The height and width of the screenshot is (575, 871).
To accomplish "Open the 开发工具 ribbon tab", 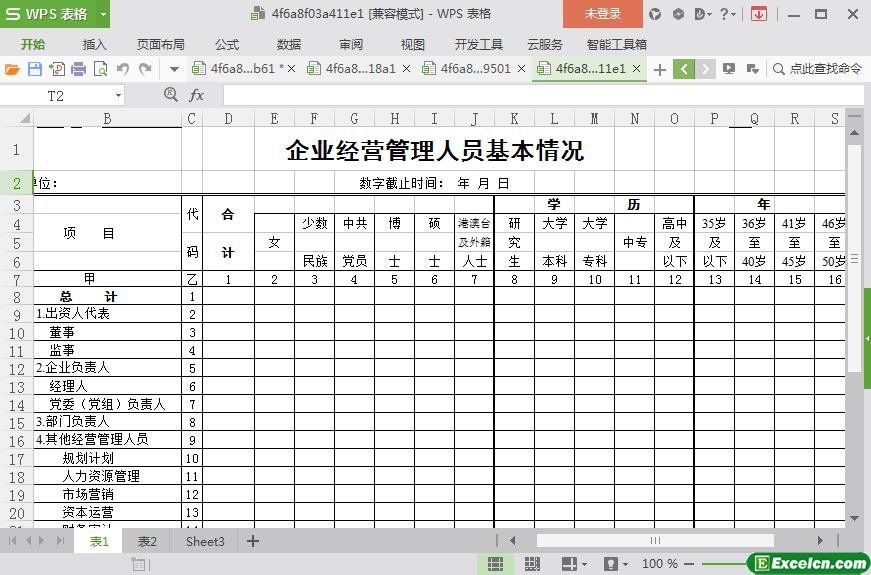I will tap(478, 44).
